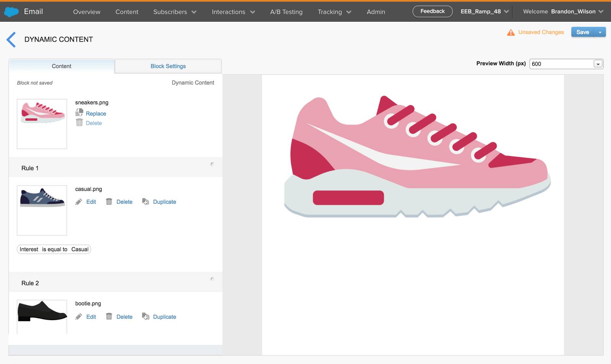
Task: Click the Interest is equal to Casual rule chip
Action: pyautogui.click(x=53, y=249)
